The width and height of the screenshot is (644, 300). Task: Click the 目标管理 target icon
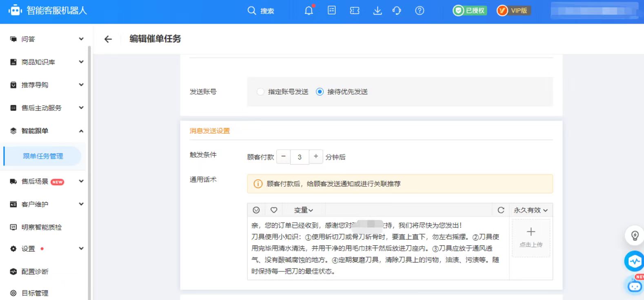pos(13,293)
